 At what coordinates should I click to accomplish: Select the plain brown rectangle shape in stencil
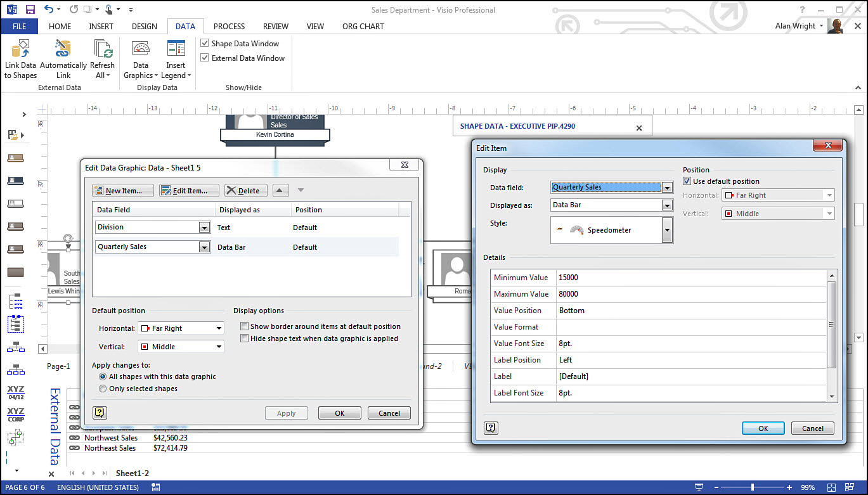click(15, 273)
